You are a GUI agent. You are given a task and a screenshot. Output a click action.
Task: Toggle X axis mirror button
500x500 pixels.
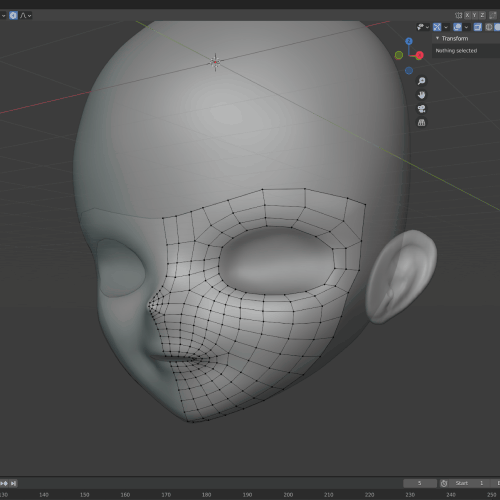[467, 15]
